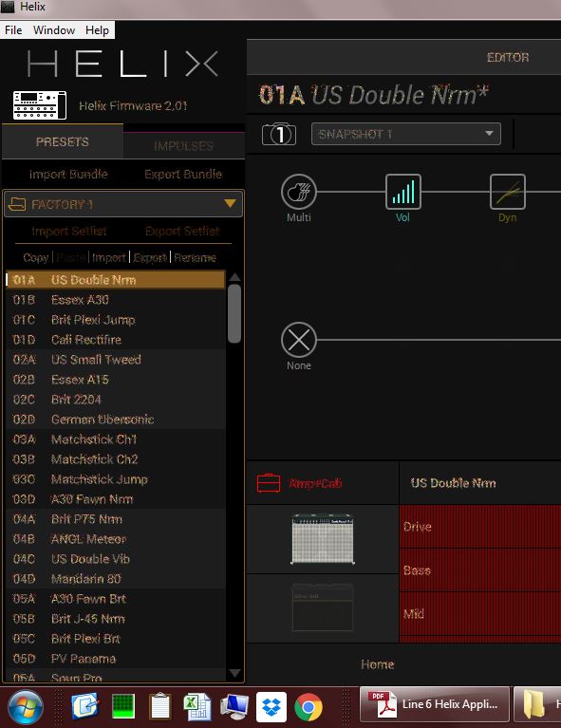The image size is (561, 728).
Task: Expand the Factory 1 setlist dropdown
Action: click(x=123, y=204)
